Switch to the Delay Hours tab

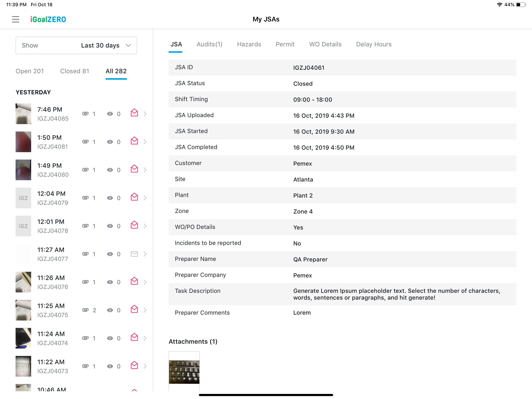click(x=374, y=44)
